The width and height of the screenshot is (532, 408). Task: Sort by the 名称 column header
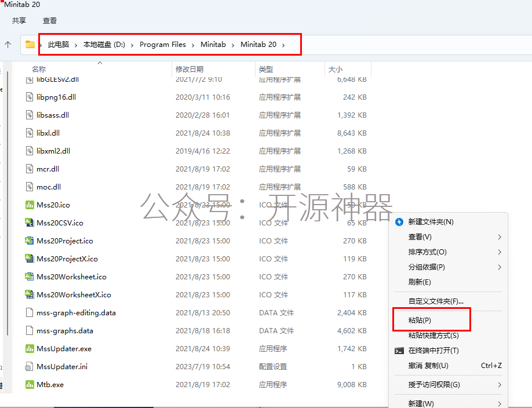point(39,69)
